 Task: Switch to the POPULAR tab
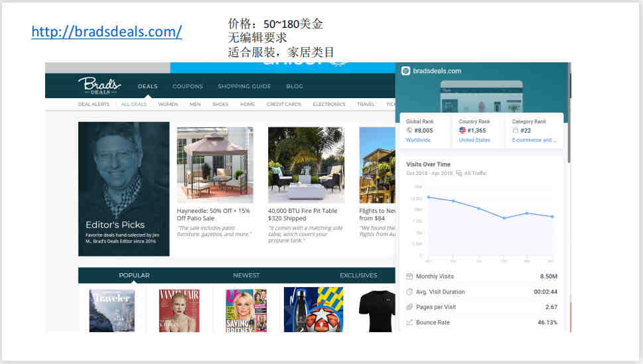coord(134,275)
